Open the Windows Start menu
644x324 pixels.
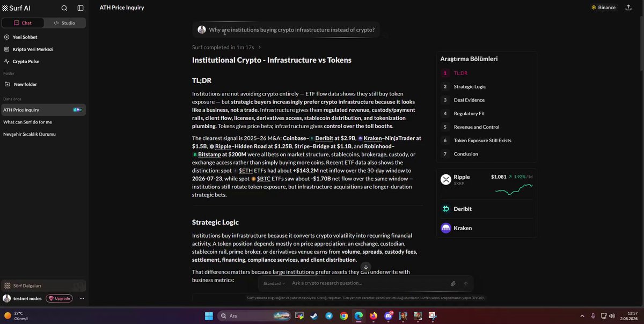click(x=209, y=316)
